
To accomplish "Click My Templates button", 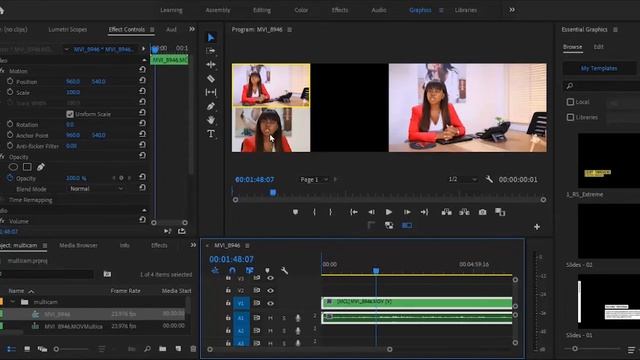I will point(599,68).
